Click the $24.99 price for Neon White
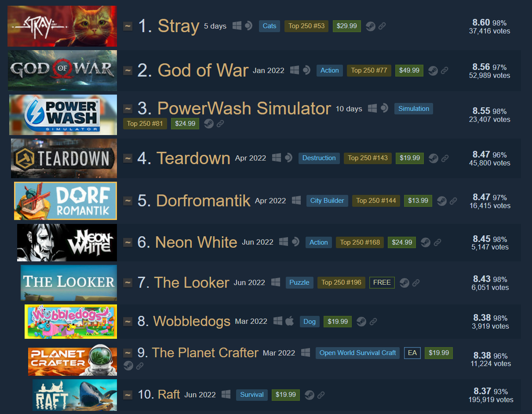532x414 pixels. point(402,242)
